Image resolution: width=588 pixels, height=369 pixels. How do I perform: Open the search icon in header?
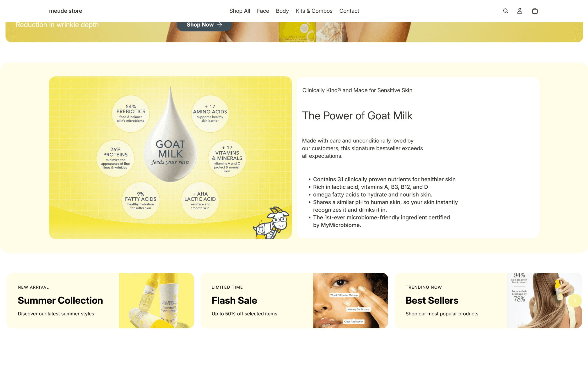coord(506,11)
